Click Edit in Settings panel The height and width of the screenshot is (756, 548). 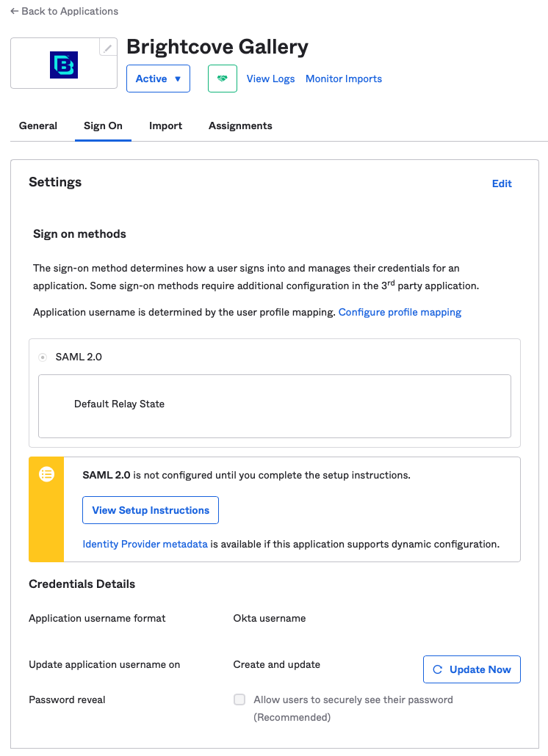[x=502, y=183]
